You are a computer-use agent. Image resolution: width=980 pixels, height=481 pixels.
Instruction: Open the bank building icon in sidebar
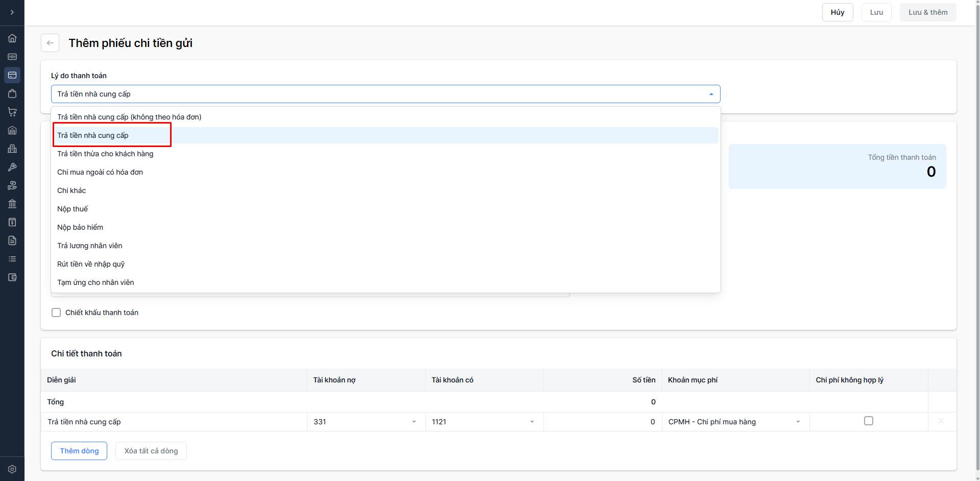point(12,204)
